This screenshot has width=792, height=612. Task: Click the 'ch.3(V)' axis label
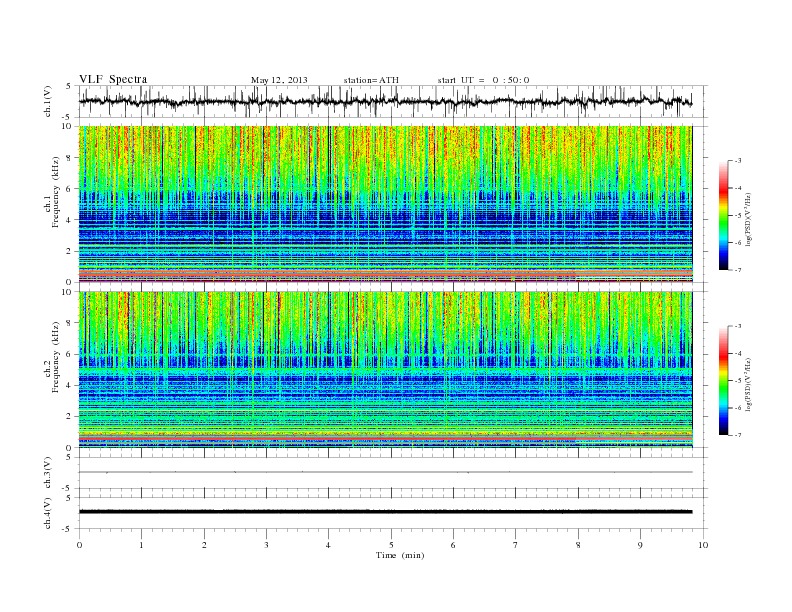point(47,473)
